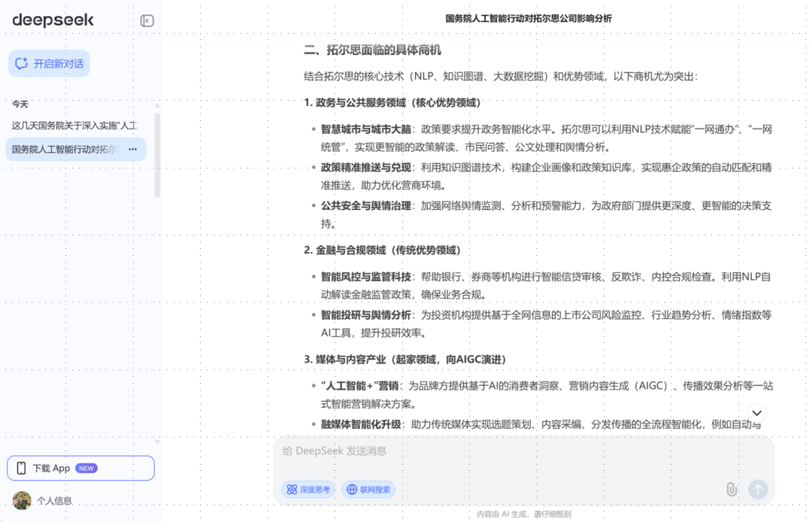The image size is (812, 522).
Task: Click bold text 智慧城市与城市大脑
Action: pyautogui.click(x=365, y=129)
